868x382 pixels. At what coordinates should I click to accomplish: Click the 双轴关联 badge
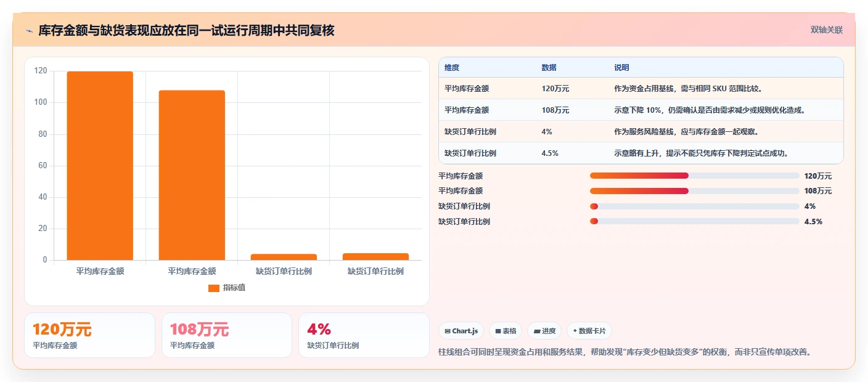point(826,30)
